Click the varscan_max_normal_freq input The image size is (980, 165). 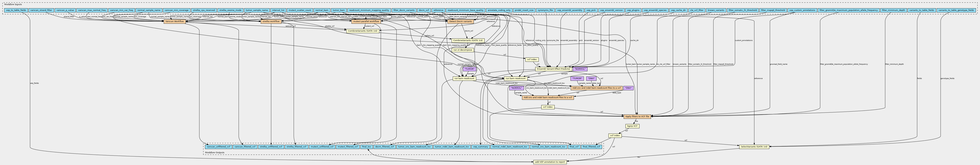92,10
